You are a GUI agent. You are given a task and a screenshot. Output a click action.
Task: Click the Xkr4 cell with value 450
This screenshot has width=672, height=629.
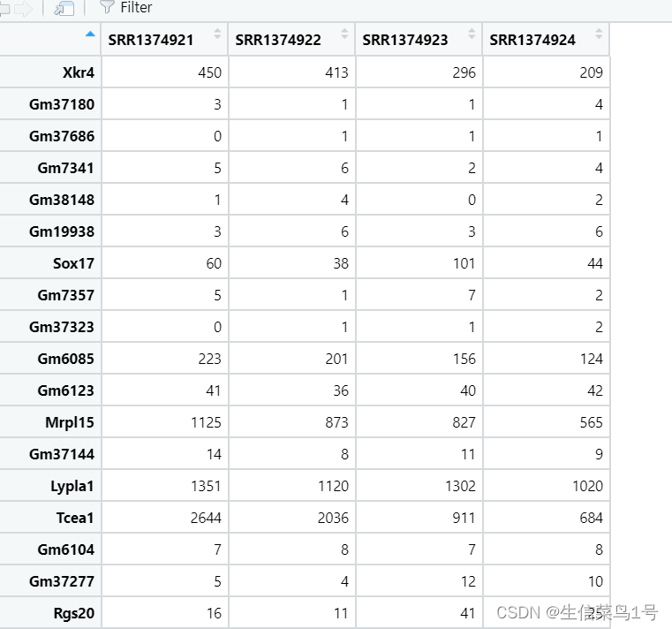(x=164, y=72)
